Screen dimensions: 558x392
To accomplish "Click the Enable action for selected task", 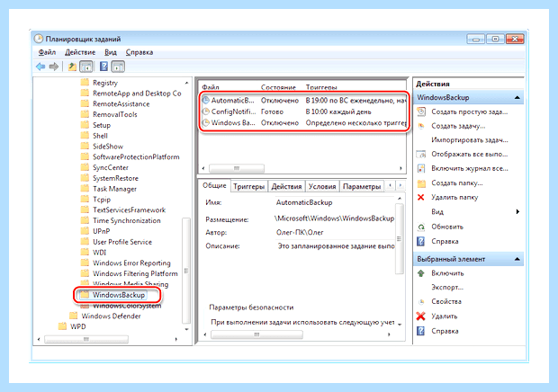I will 447,273.
